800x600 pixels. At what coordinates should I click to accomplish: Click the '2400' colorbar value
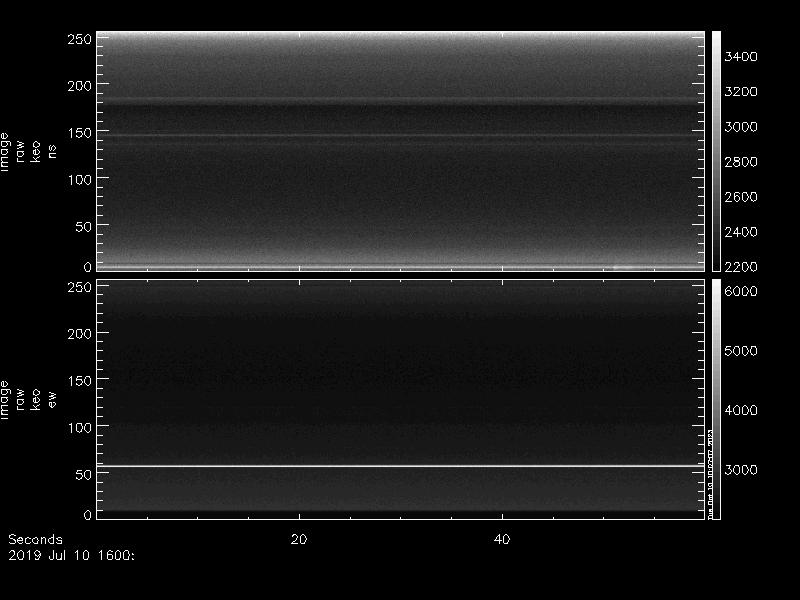(741, 232)
